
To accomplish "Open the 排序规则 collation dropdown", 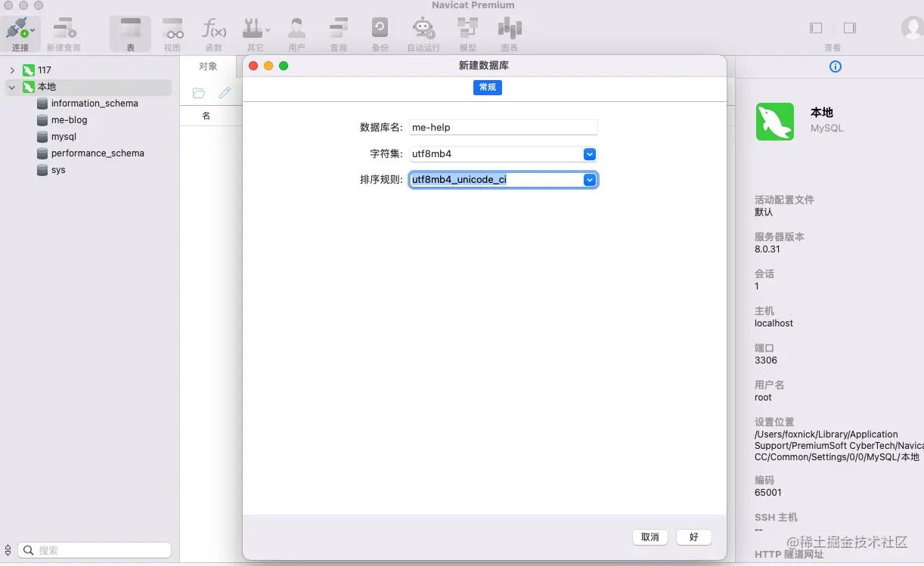I will point(590,180).
